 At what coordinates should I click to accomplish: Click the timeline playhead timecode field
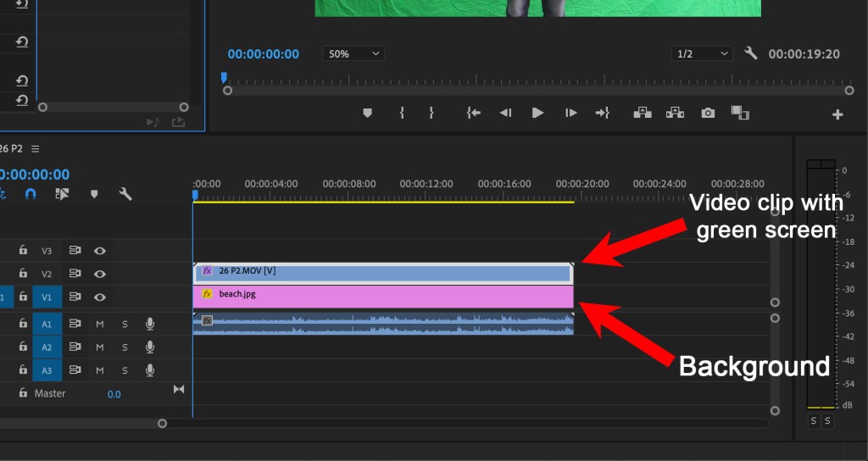[x=34, y=175]
